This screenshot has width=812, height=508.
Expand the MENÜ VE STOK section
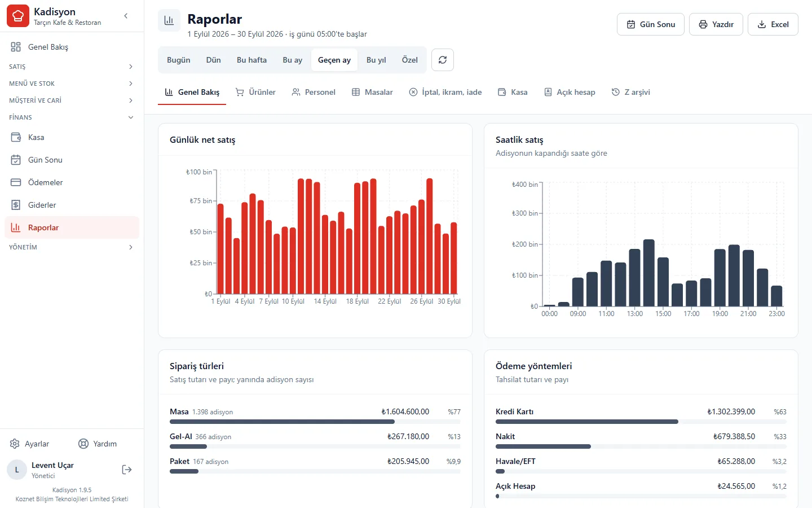72,84
